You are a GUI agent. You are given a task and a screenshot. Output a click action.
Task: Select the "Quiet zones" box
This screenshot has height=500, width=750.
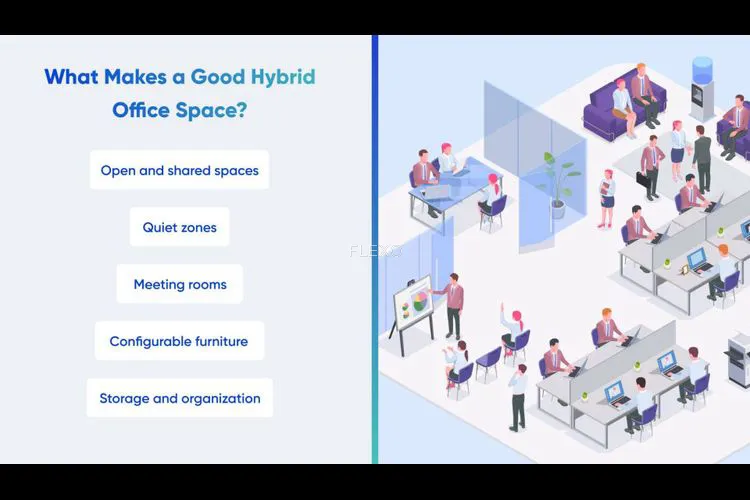pyautogui.click(x=179, y=227)
